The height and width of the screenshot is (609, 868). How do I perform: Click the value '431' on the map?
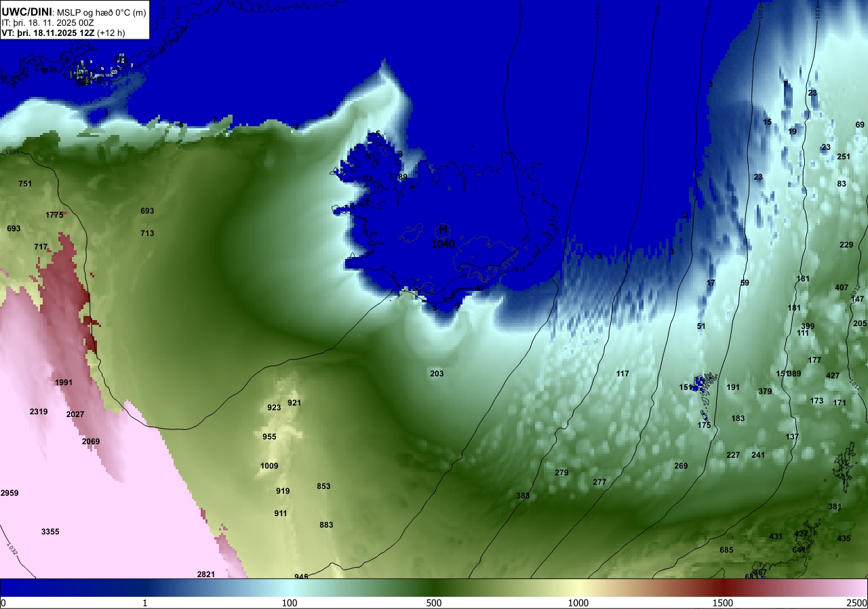776,536
